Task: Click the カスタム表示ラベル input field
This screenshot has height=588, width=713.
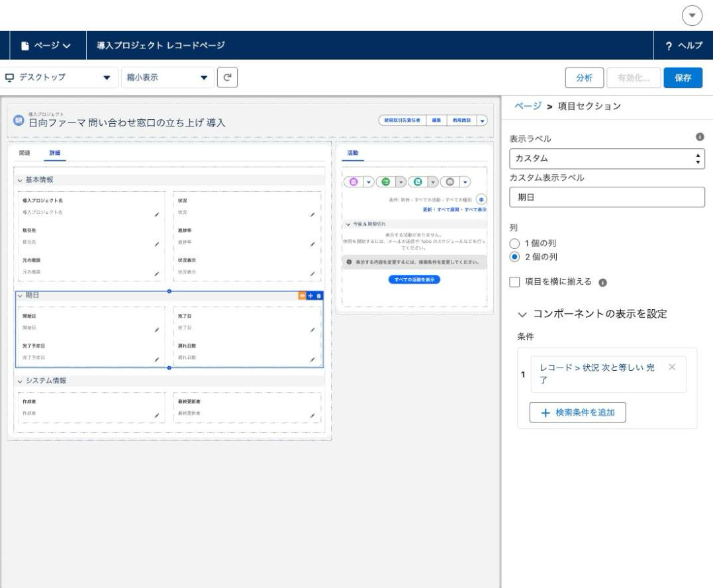Action: pos(607,197)
